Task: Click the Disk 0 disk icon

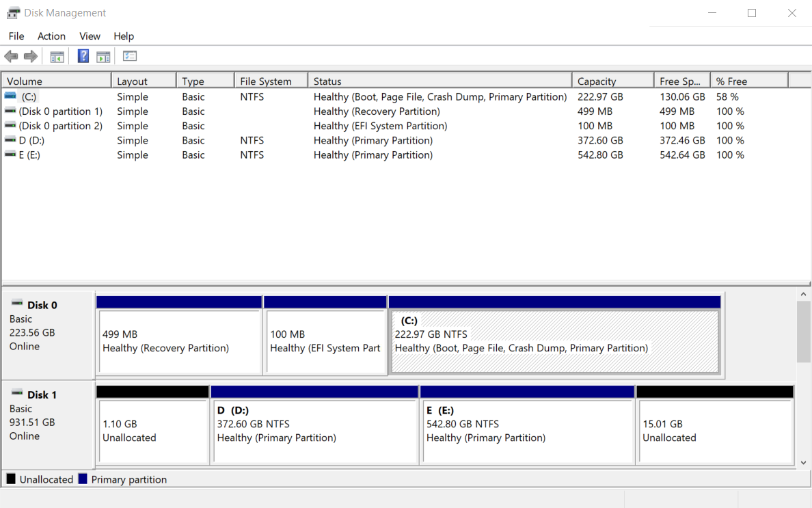Action: 17,303
